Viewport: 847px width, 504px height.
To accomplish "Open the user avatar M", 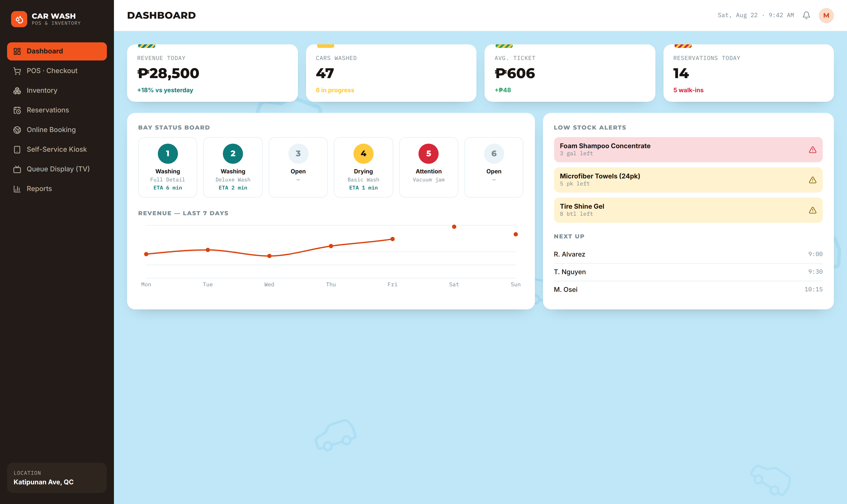I will pos(826,15).
